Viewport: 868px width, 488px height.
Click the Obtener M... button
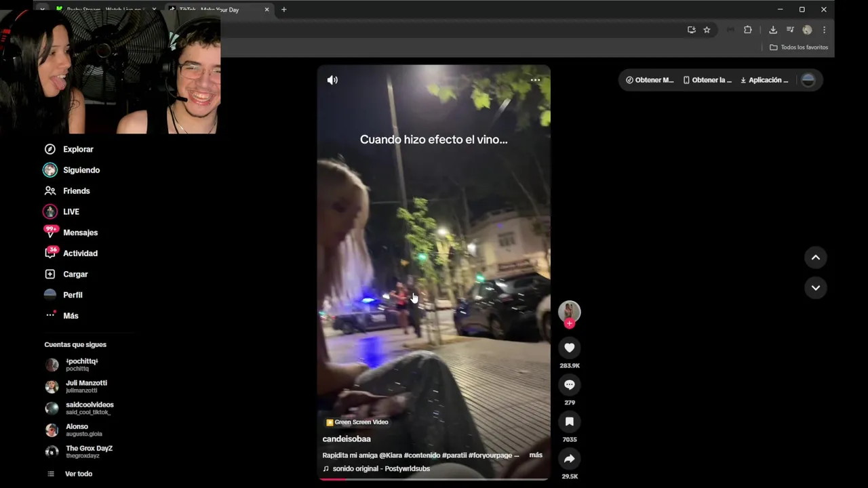[x=650, y=80]
